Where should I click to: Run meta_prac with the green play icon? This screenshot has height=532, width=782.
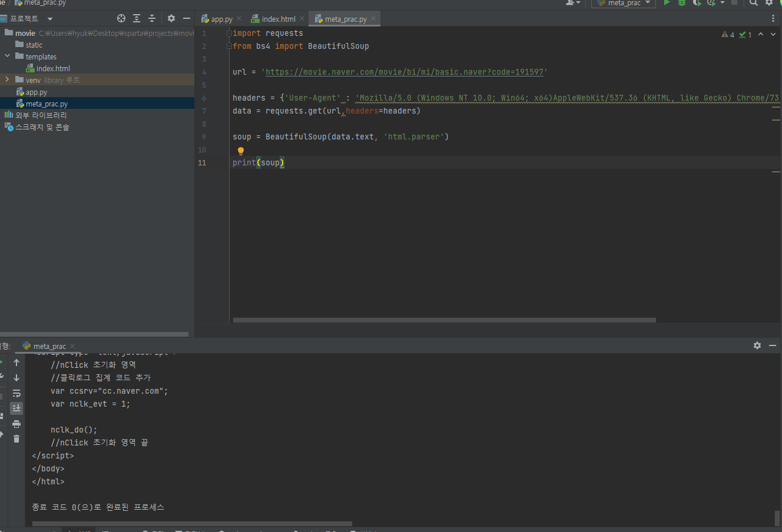[667, 3]
